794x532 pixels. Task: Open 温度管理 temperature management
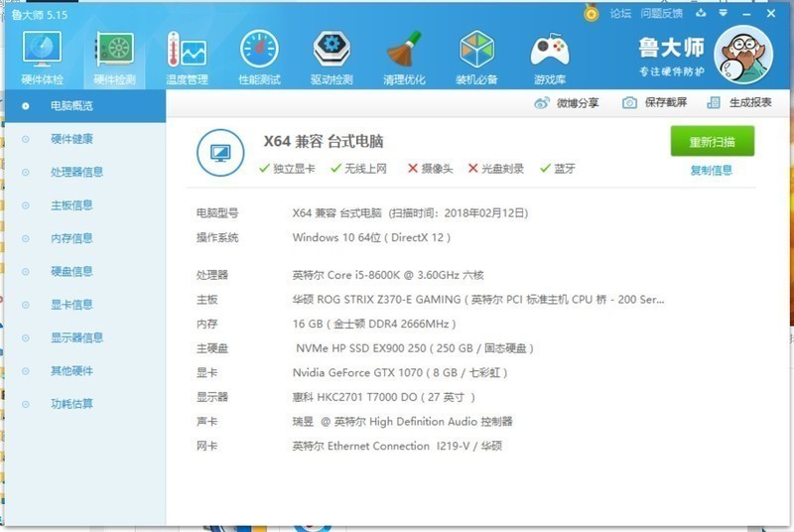pyautogui.click(x=187, y=57)
